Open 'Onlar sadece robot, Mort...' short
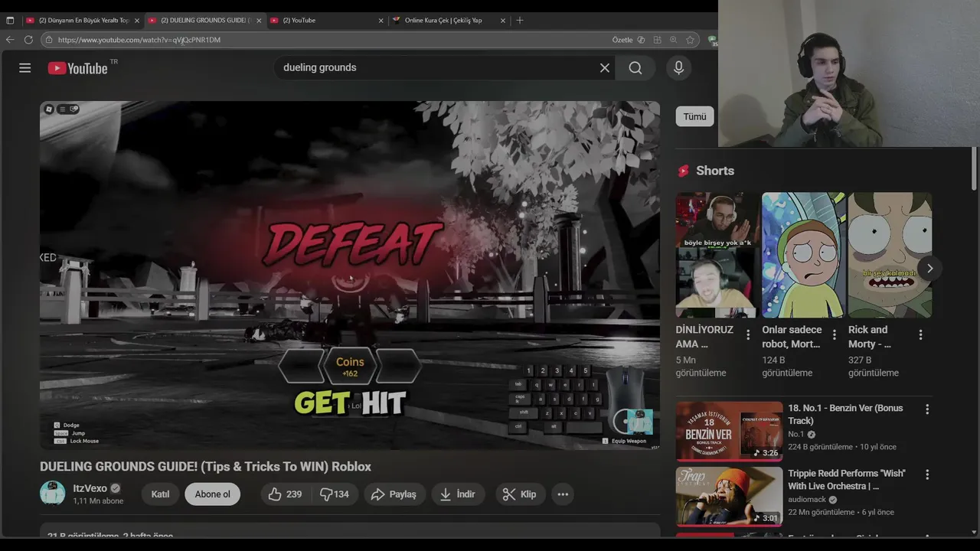The height and width of the screenshot is (551, 980). tap(804, 255)
